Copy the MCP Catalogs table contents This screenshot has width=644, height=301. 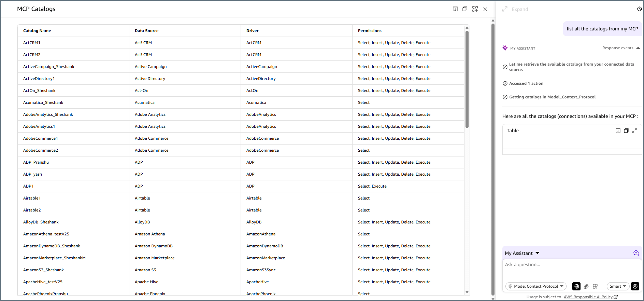(464, 9)
